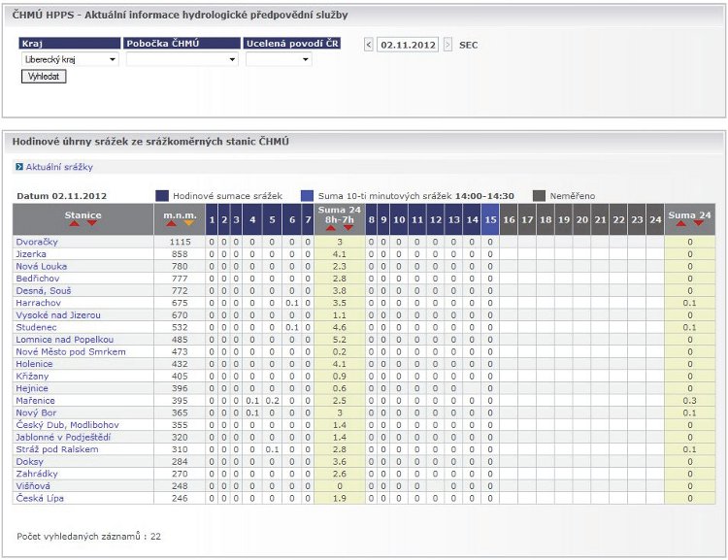Sort Stanice column ascending with up arrow
The image size is (728, 560).
point(75,223)
